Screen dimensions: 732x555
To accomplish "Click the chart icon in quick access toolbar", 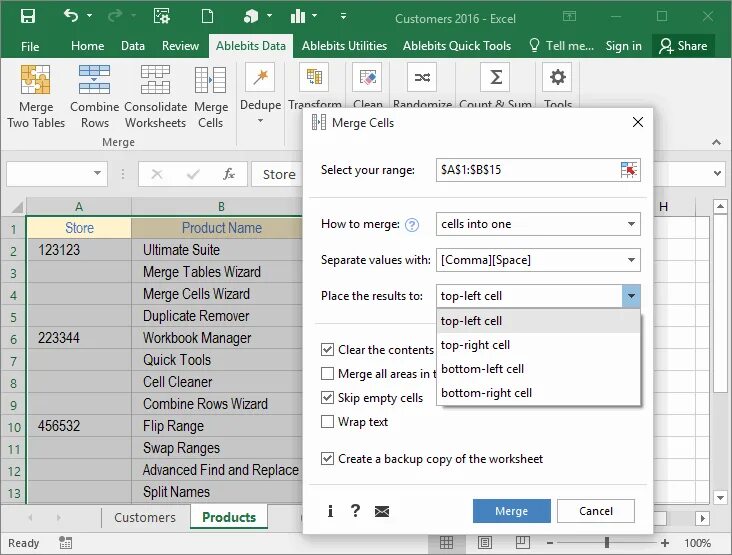I will click(x=298, y=17).
